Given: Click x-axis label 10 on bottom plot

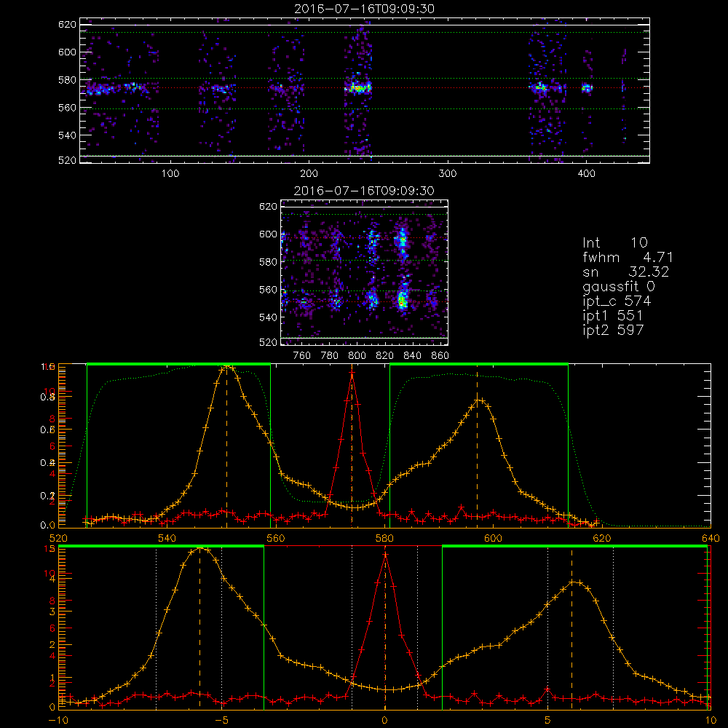Looking at the screenshot, I should coord(711,721).
